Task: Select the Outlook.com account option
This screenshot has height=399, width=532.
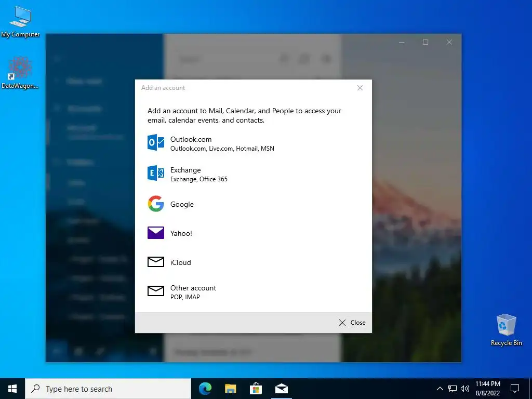Action: 253,143
